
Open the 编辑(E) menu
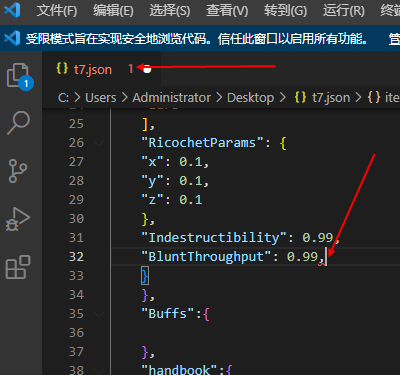point(113,11)
